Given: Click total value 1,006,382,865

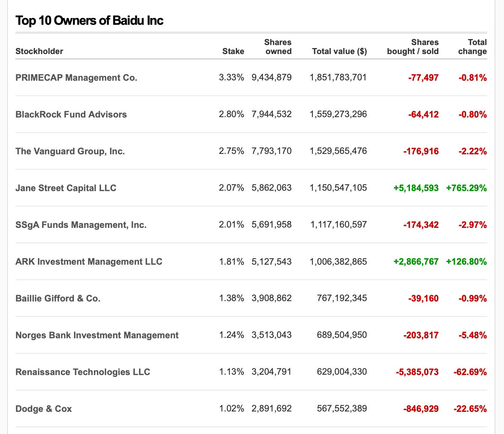Looking at the screenshot, I should click(338, 262).
